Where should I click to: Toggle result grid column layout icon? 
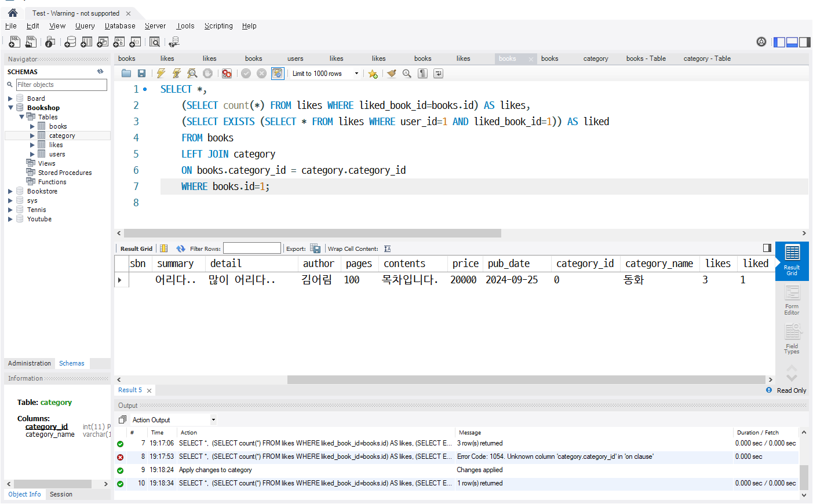coord(164,249)
